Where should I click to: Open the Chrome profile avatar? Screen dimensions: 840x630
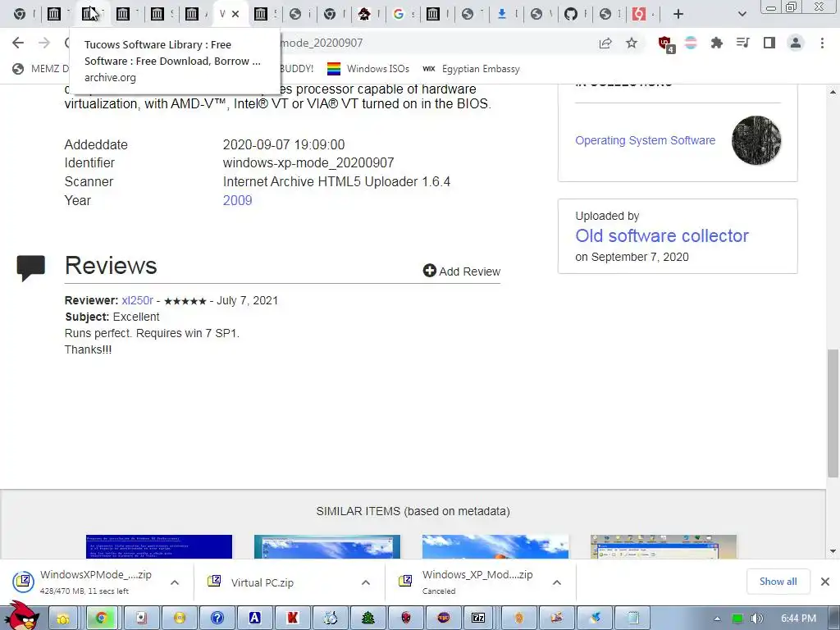click(x=796, y=43)
